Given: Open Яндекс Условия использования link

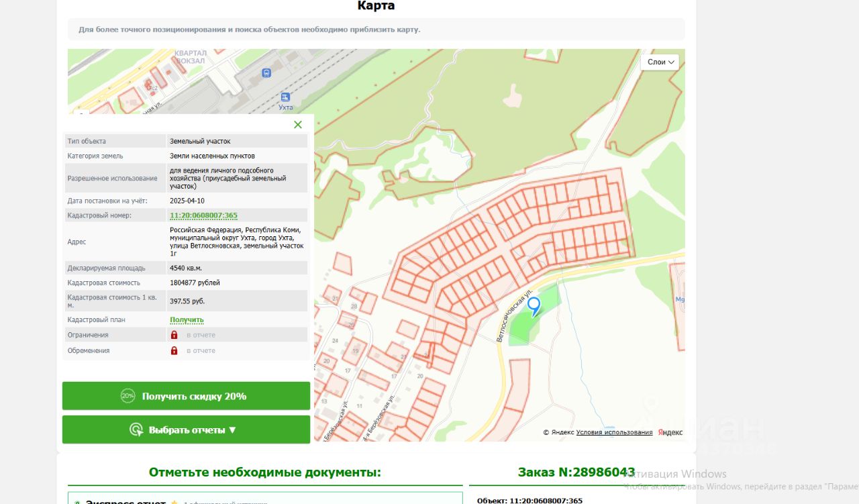Looking at the screenshot, I should [x=614, y=432].
